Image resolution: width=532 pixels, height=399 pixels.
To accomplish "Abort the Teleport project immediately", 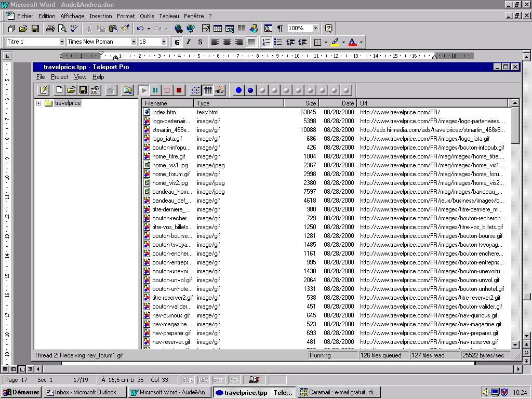I will pos(179,90).
